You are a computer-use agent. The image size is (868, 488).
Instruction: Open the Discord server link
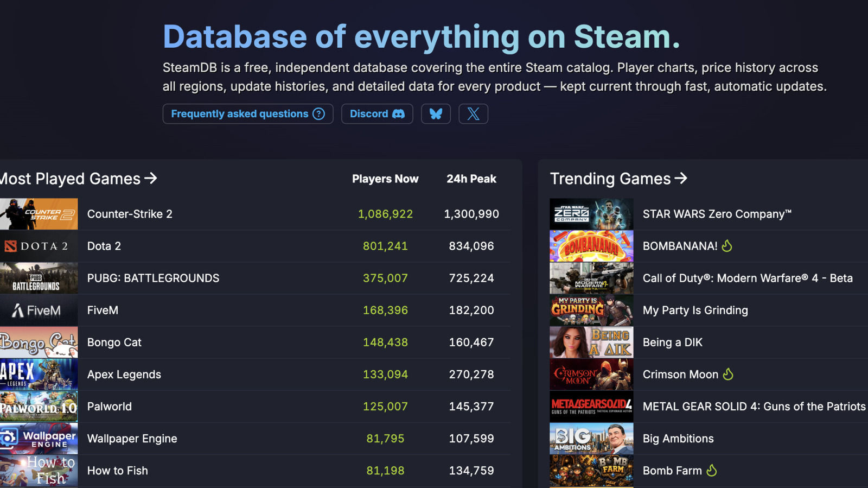pyautogui.click(x=377, y=114)
